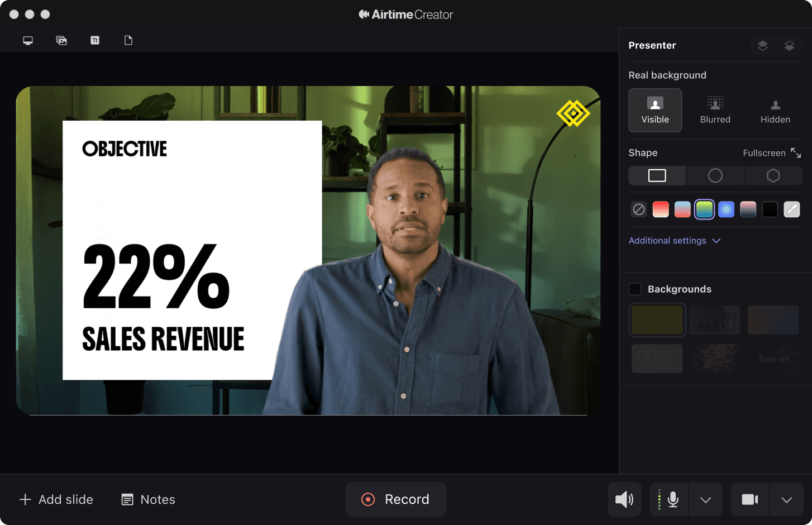This screenshot has height=525, width=812.
Task: Open the camera options dropdown arrow
Action: (786, 499)
